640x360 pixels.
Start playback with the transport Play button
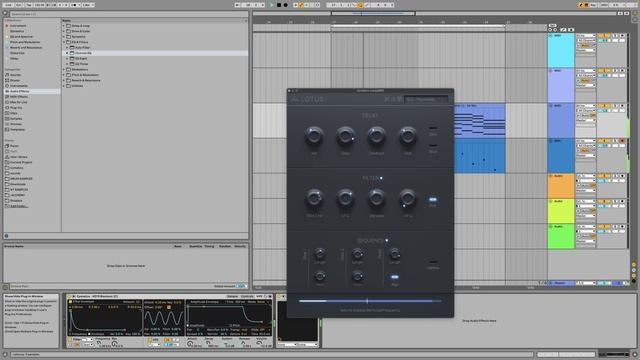point(272,5)
